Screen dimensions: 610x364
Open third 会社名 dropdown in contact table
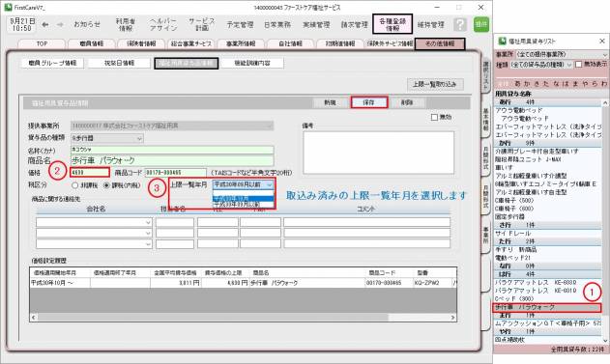click(x=94, y=244)
